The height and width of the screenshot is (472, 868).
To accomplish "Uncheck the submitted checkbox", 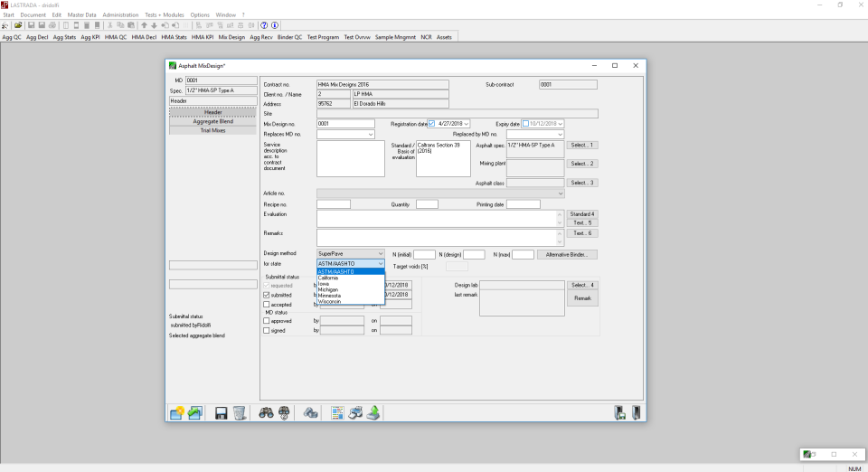I will 266,295.
